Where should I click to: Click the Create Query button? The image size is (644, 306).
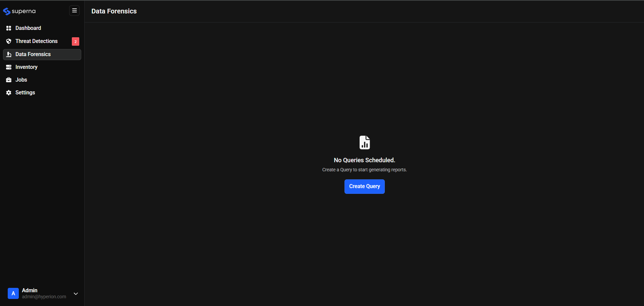(365, 186)
